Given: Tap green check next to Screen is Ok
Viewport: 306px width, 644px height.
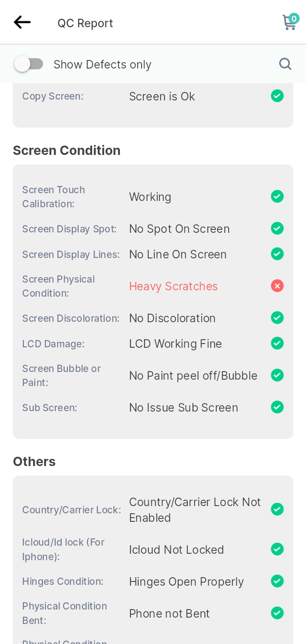Looking at the screenshot, I should pyautogui.click(x=277, y=96).
